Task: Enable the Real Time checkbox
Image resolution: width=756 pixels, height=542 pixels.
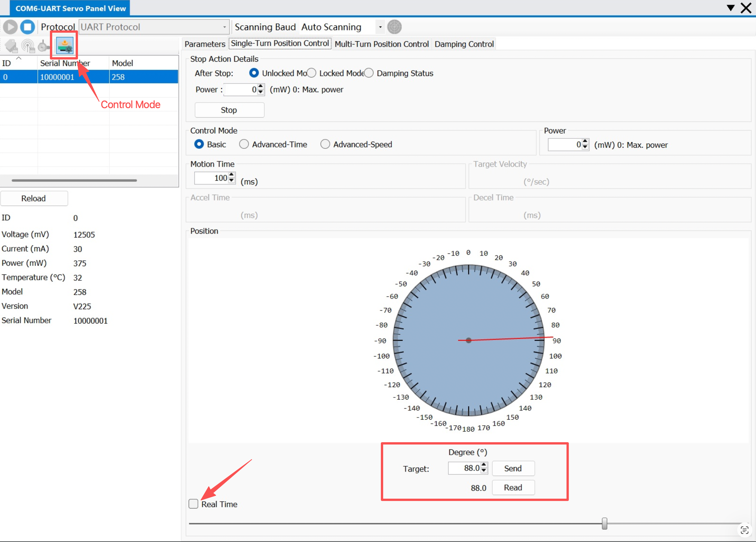Action: [193, 504]
